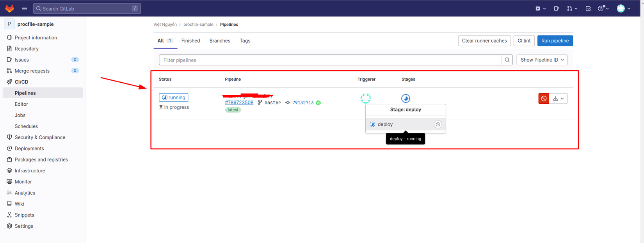The width and height of the screenshot is (644, 243).
Task: Open the download artifacts dropdown
Action: pos(559,99)
